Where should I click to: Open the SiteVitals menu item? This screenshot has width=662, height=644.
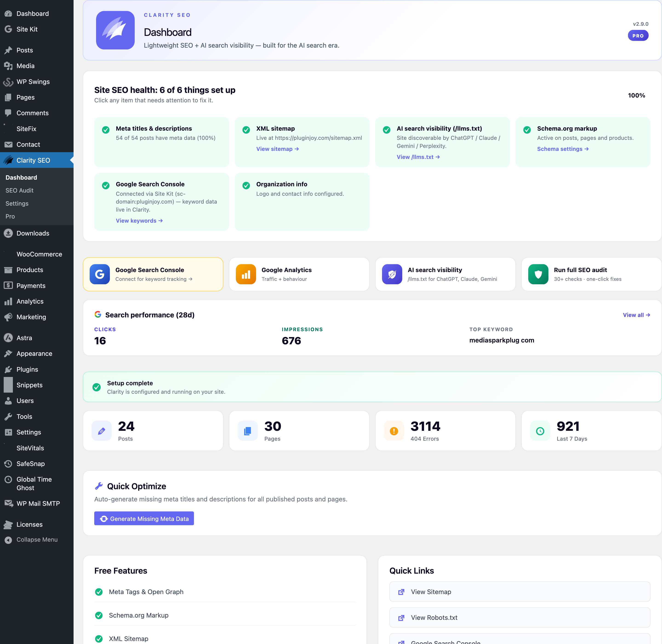coord(37,448)
